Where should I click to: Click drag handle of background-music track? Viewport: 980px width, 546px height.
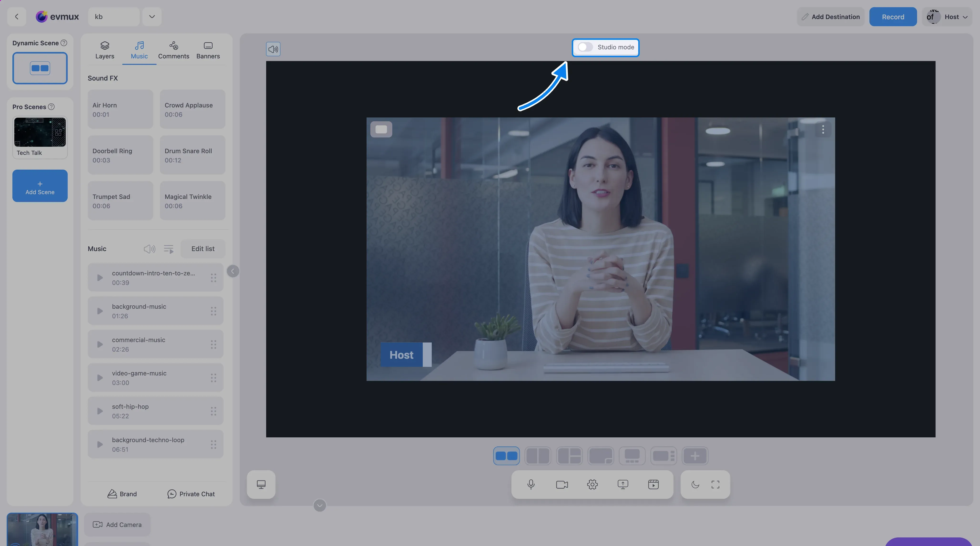pos(214,311)
